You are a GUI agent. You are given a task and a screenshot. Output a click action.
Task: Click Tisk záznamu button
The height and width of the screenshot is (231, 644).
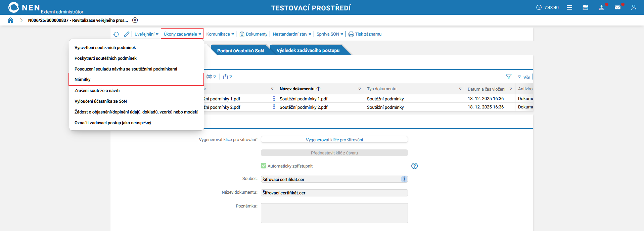365,34
